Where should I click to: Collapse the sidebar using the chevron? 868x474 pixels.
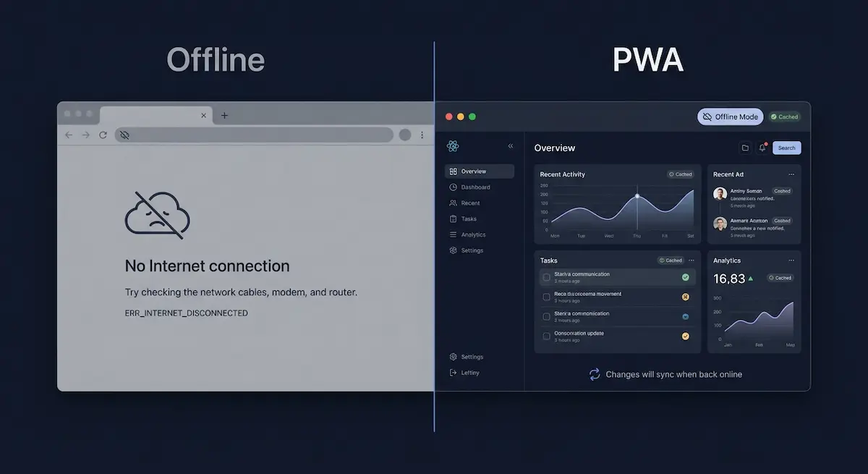click(x=511, y=145)
